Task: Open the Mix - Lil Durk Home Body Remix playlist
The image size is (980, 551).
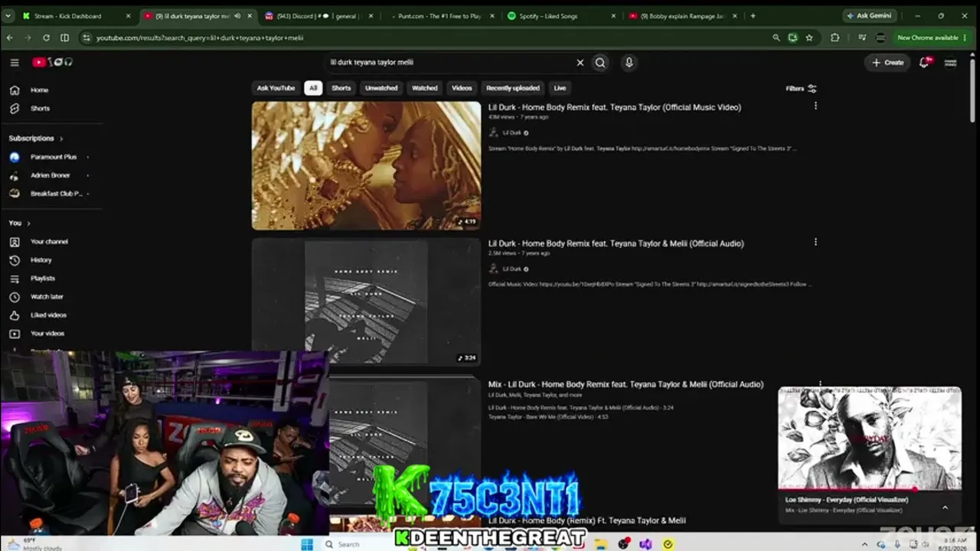Action: coord(626,384)
